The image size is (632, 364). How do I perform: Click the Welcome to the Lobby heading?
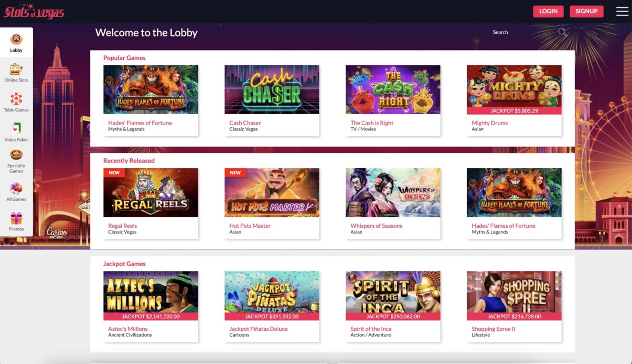tap(146, 33)
